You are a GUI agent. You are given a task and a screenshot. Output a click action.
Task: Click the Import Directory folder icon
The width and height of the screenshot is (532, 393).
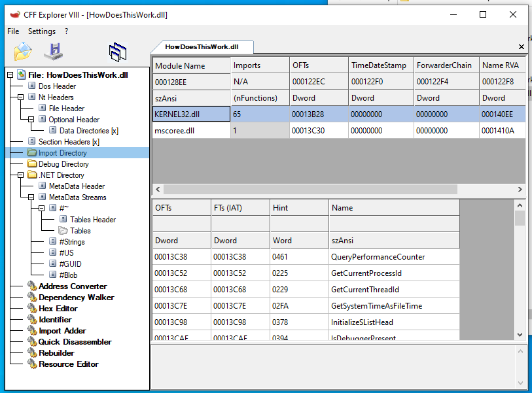click(x=32, y=152)
